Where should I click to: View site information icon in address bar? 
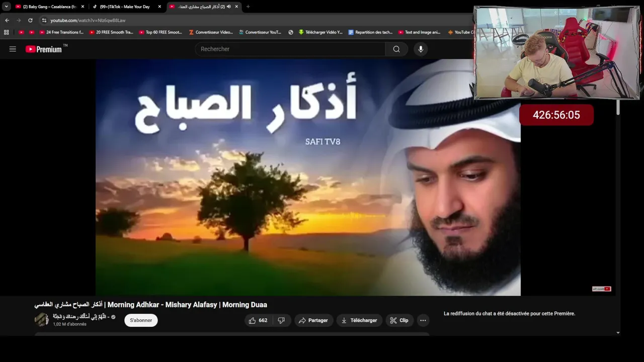(44, 20)
